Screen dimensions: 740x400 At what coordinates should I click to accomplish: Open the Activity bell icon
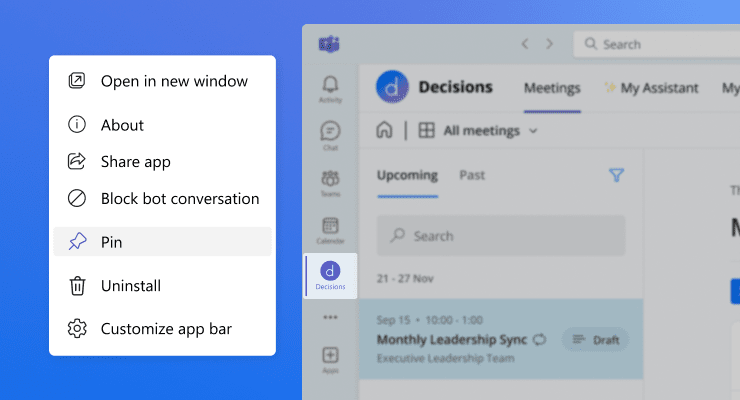click(x=330, y=89)
